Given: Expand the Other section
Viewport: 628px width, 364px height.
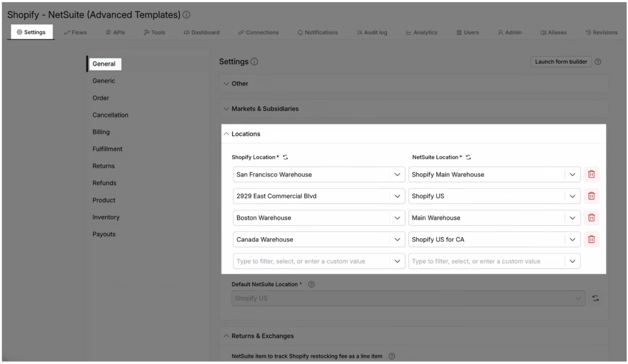Looking at the screenshot, I should [x=414, y=84].
